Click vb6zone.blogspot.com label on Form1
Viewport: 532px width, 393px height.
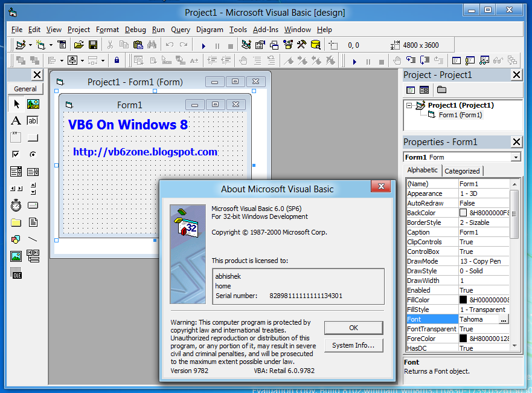pyautogui.click(x=145, y=152)
